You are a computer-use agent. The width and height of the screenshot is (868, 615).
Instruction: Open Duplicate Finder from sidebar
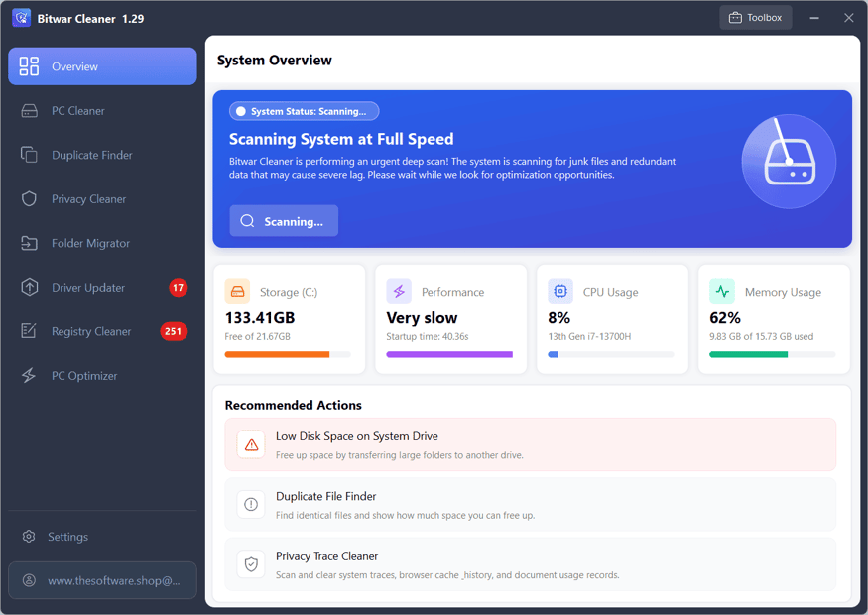click(102, 155)
